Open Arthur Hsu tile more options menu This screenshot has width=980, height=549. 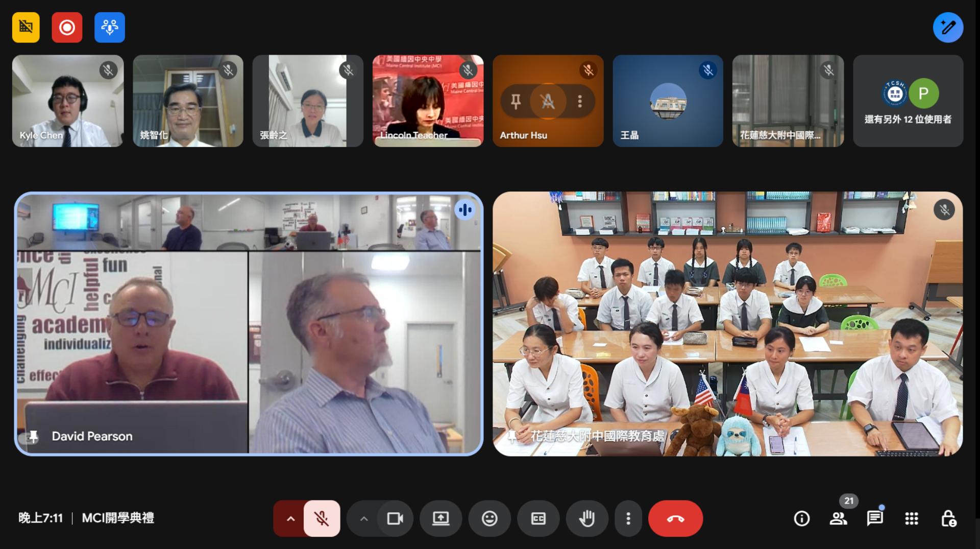pyautogui.click(x=580, y=102)
